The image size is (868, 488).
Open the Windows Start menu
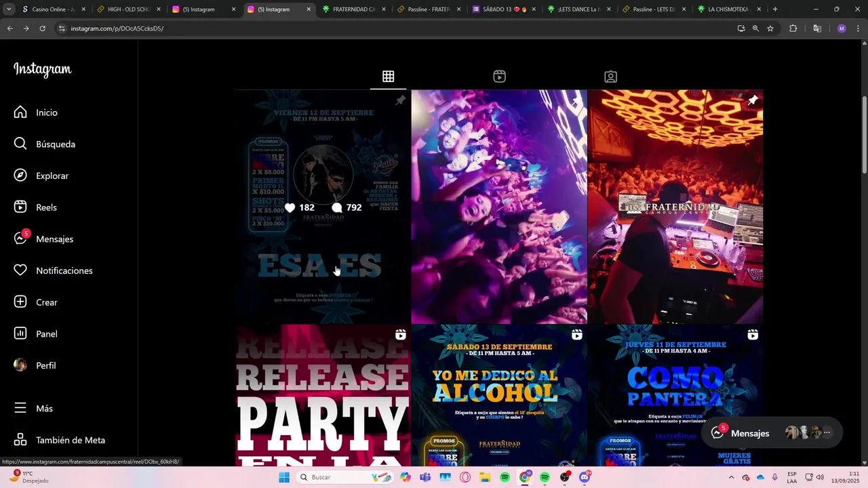(284, 477)
